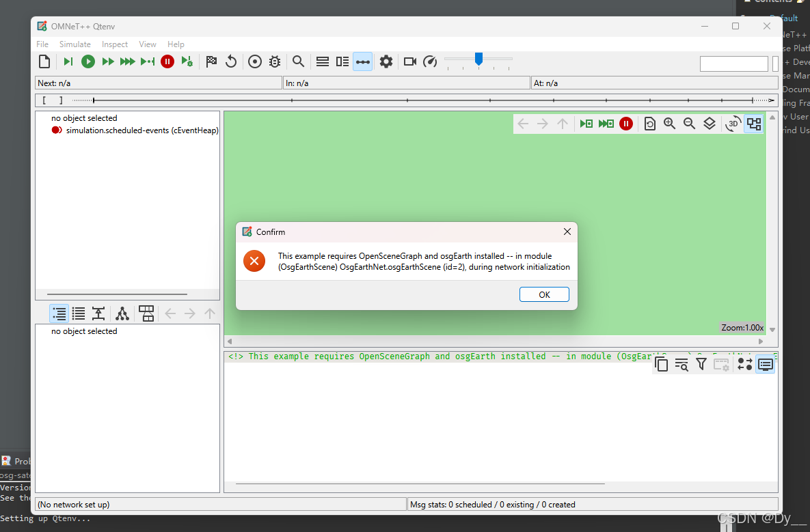This screenshot has height=532, width=810.
Task: Click debug next event icon
Action: pos(187,61)
